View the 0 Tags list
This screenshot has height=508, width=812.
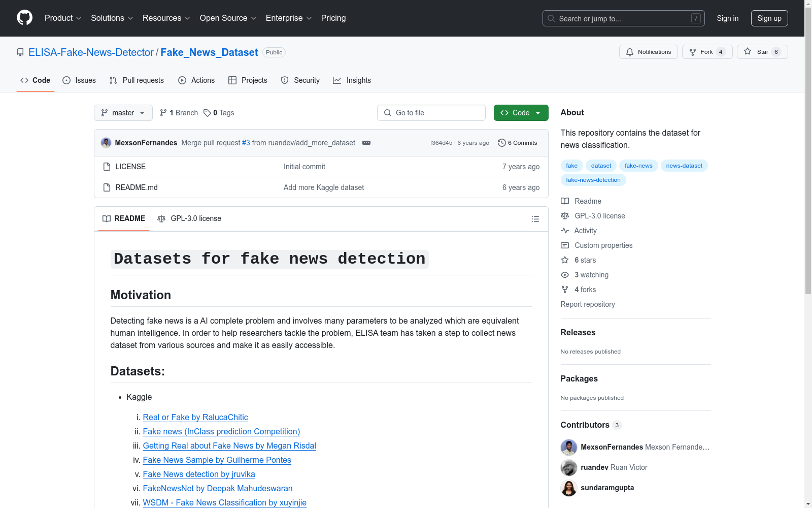click(x=219, y=113)
